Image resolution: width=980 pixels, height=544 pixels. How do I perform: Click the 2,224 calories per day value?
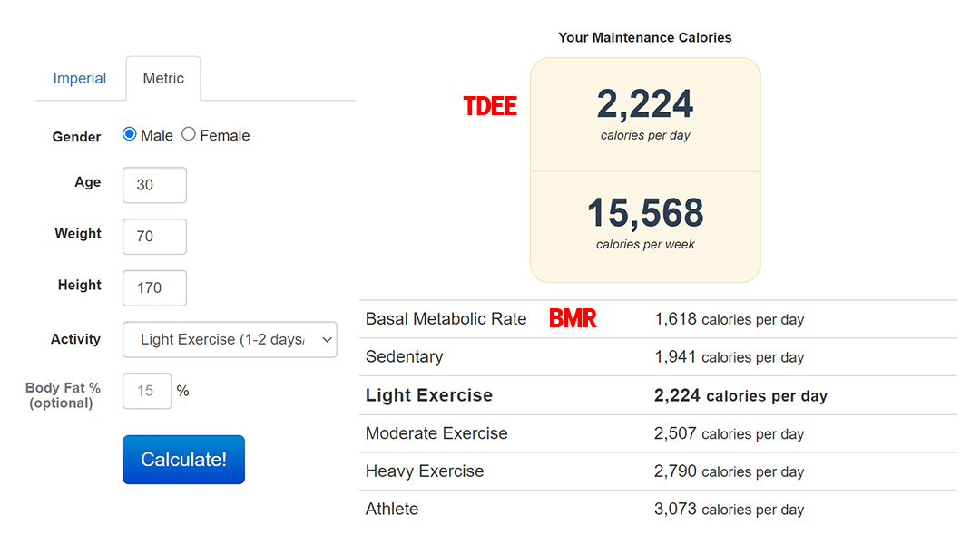(x=645, y=105)
